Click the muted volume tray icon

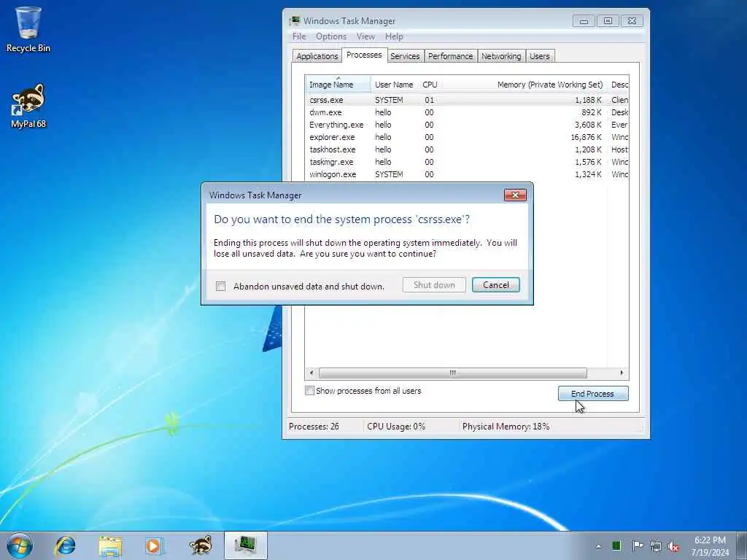point(673,546)
